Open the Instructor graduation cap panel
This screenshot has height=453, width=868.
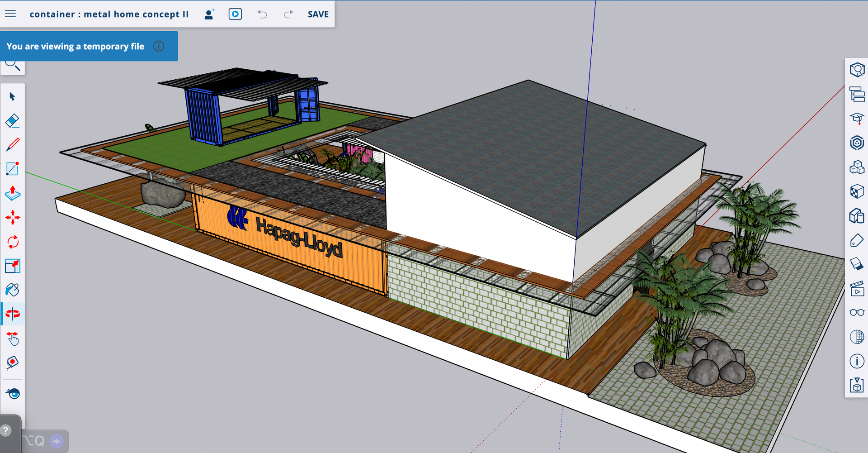[857, 119]
